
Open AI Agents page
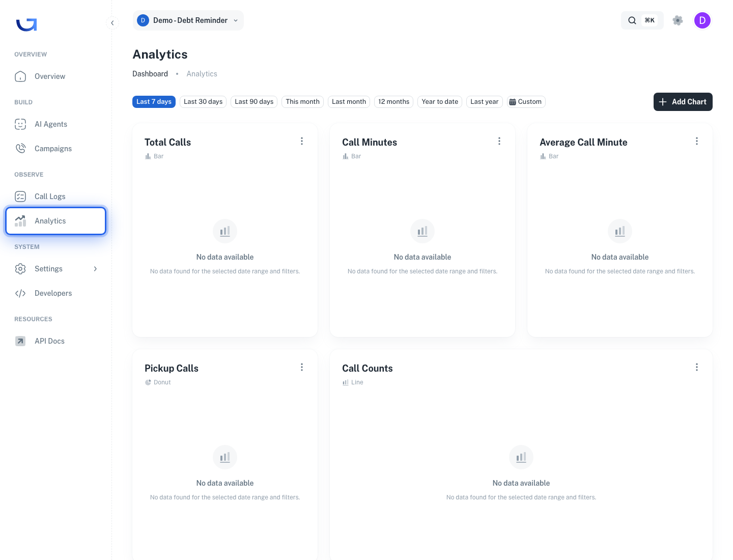click(x=55, y=124)
